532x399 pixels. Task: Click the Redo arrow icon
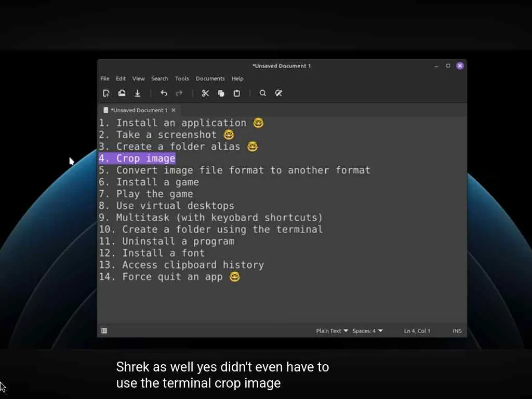tap(179, 93)
